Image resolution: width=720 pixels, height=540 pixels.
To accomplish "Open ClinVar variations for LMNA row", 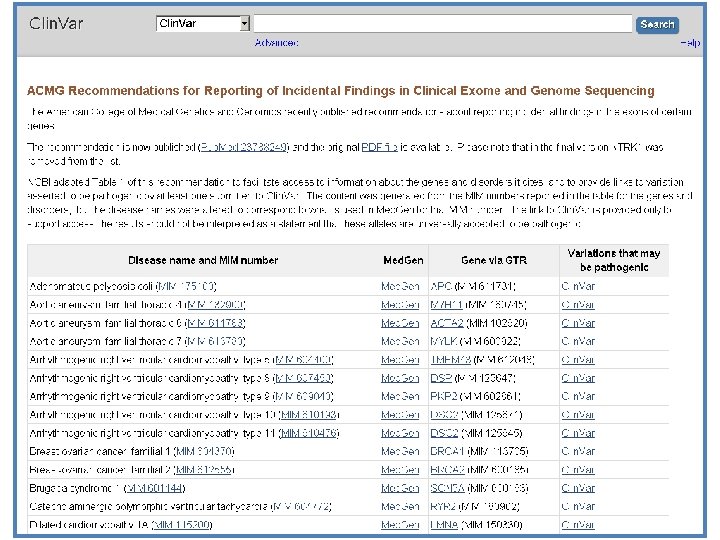I will [x=578, y=525].
